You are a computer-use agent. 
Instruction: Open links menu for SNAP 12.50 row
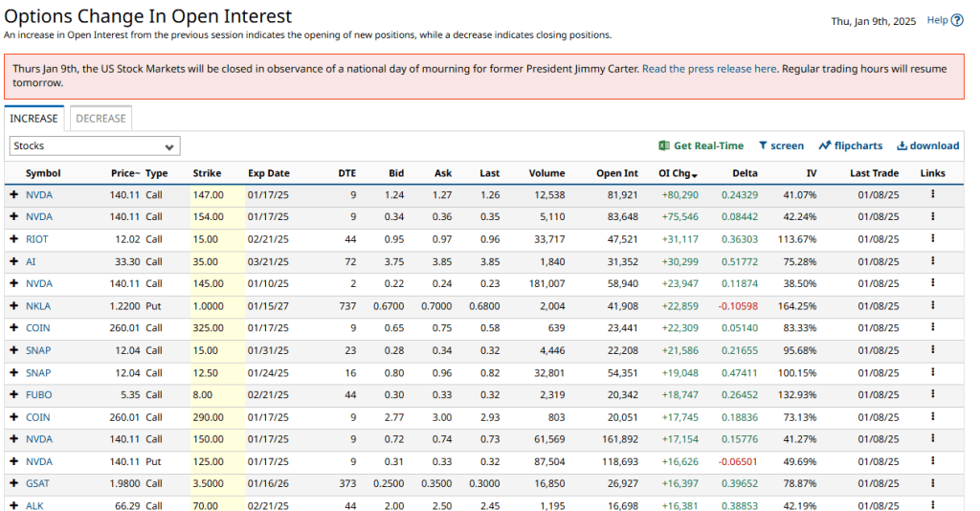932,372
